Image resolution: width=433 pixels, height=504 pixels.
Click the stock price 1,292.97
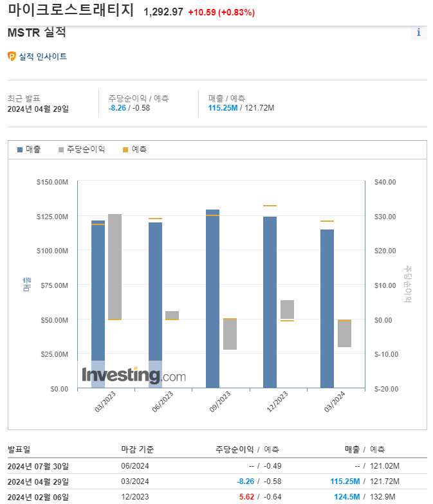click(163, 12)
